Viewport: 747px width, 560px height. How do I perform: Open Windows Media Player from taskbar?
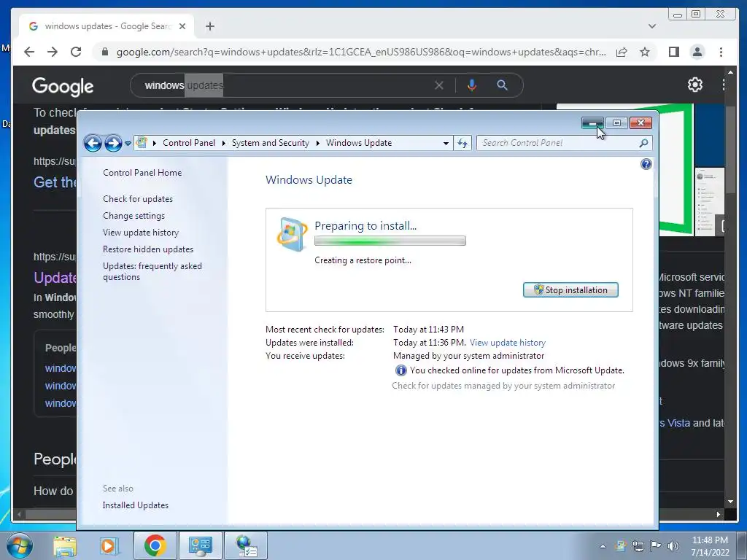click(x=109, y=545)
